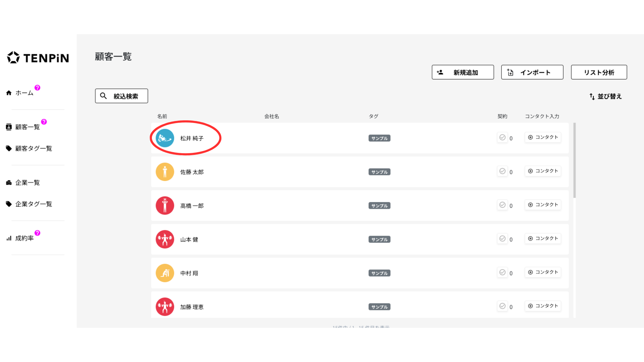Image resolution: width=644 pixels, height=362 pixels.
Task: Go to 企業一覧 in sidebar
Action: (x=28, y=183)
